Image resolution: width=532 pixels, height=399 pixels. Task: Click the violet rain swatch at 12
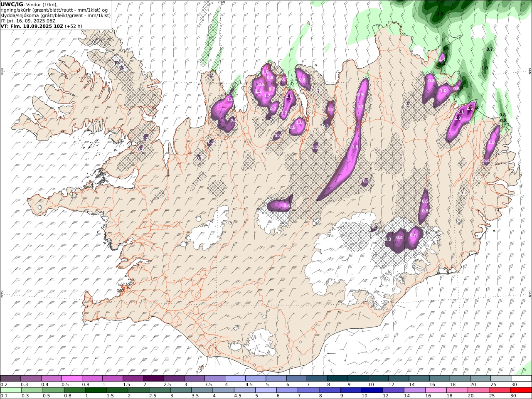pyautogui.click(x=393, y=390)
